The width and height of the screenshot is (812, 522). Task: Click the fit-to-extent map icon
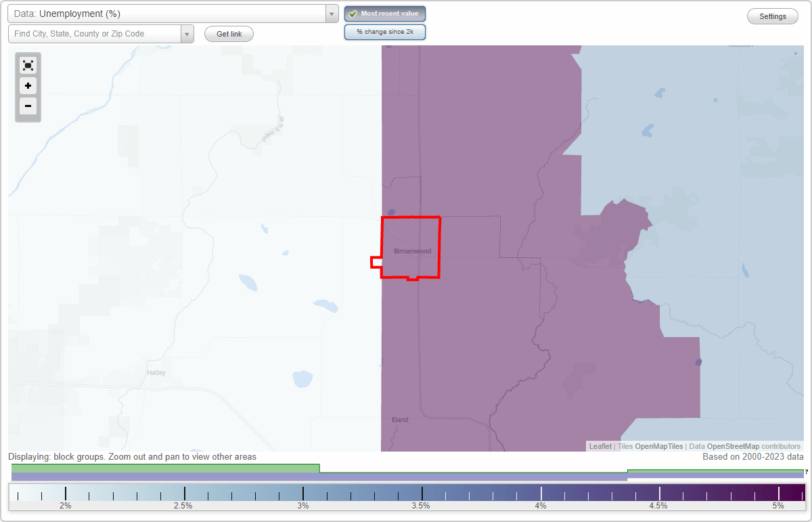[28, 65]
